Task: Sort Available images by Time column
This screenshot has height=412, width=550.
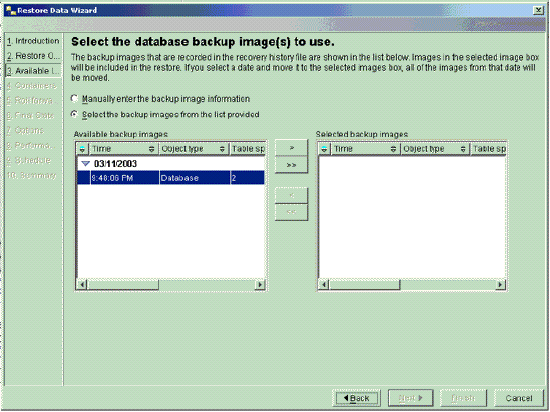Action: click(x=123, y=149)
